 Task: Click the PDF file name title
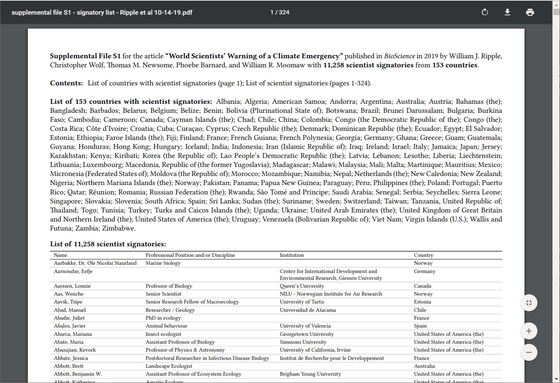pyautogui.click(x=102, y=12)
